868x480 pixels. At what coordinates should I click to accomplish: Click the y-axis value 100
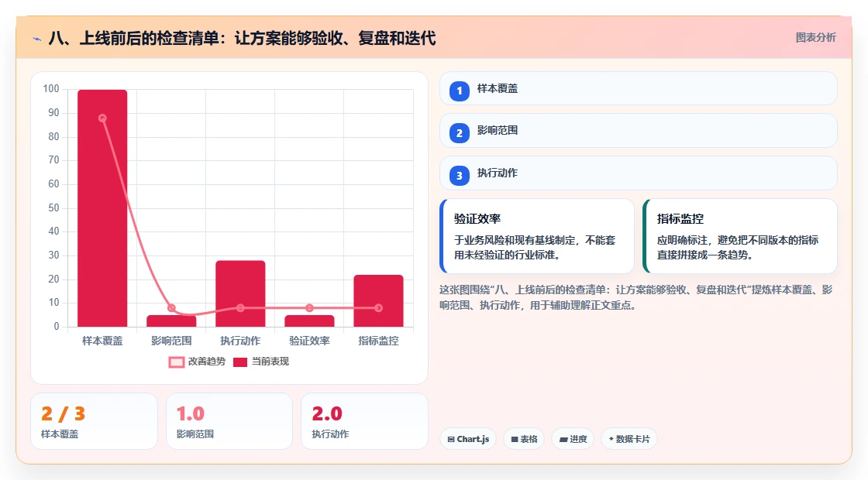(51, 89)
